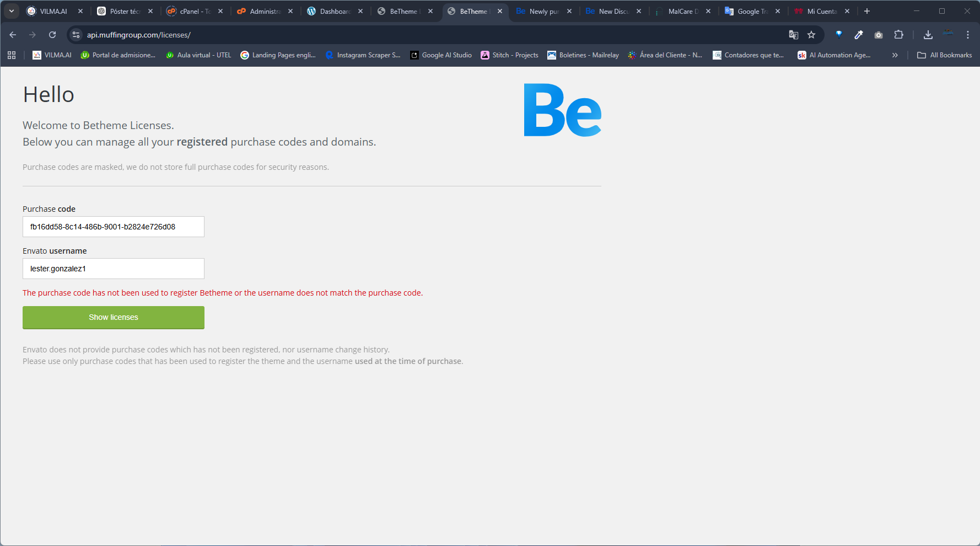Open the Google Translate icon in address bar
The image size is (980, 546).
(x=794, y=35)
